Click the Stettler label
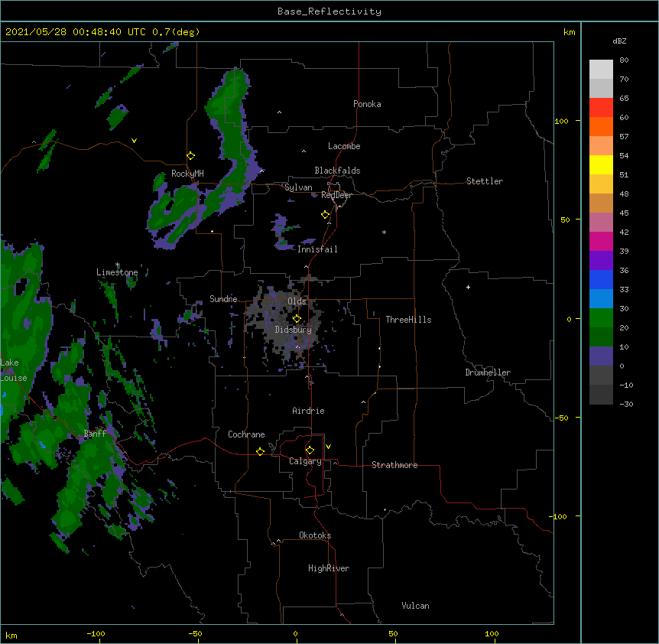 pos(485,181)
